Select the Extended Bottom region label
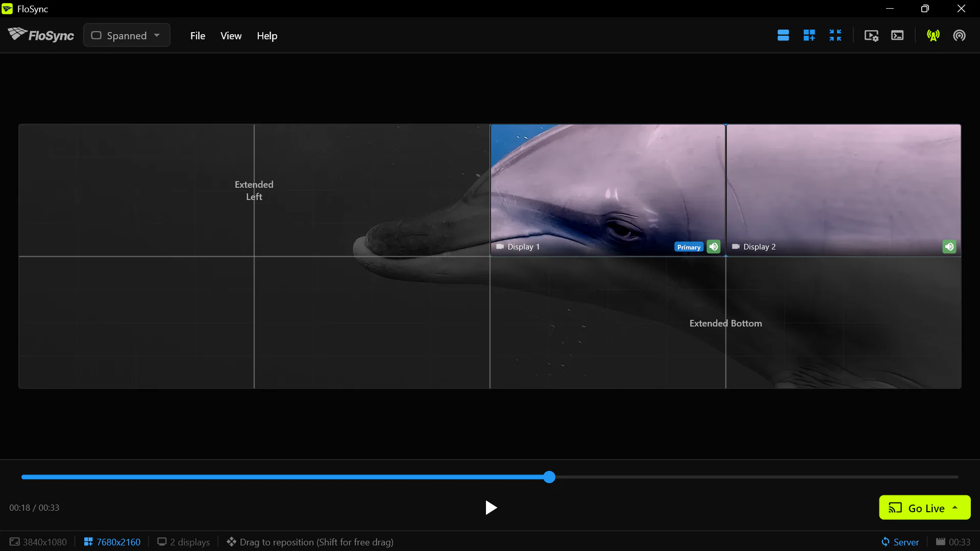Screen dimensions: 980x551 click(x=725, y=323)
